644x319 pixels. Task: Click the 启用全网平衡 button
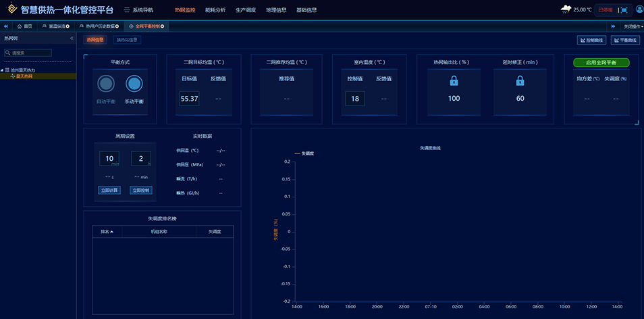coord(601,62)
